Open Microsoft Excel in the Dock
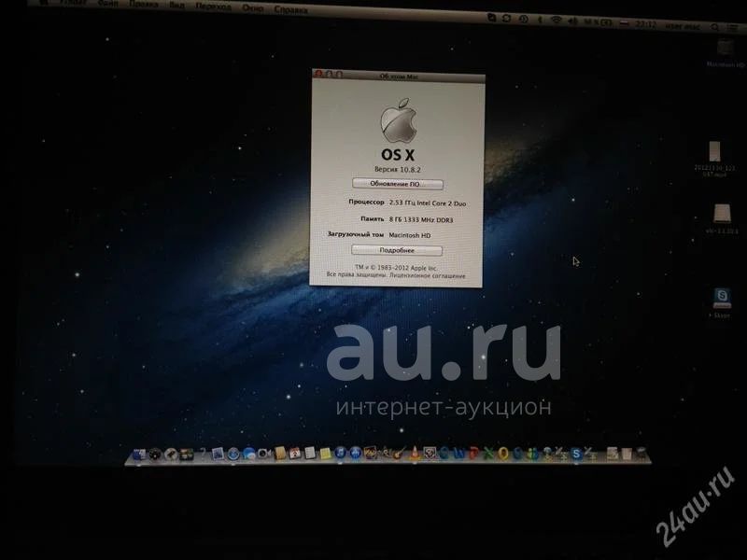This screenshot has width=747, height=560. tap(488, 454)
